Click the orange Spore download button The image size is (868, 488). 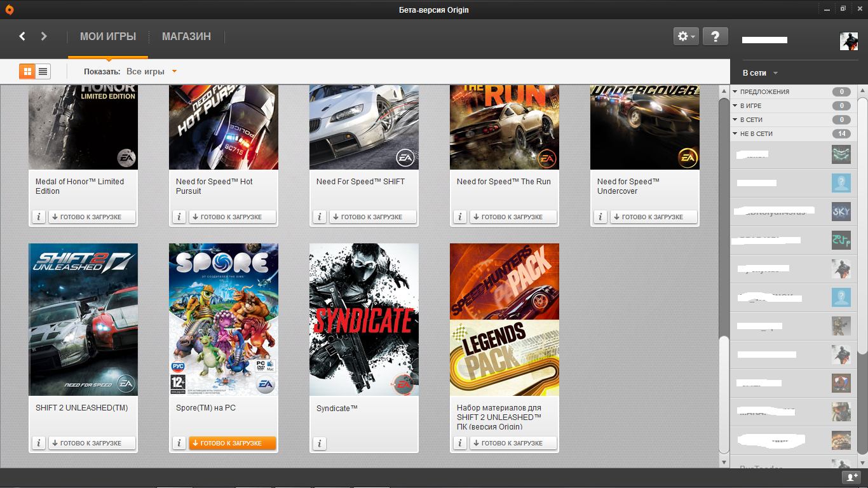click(x=233, y=443)
